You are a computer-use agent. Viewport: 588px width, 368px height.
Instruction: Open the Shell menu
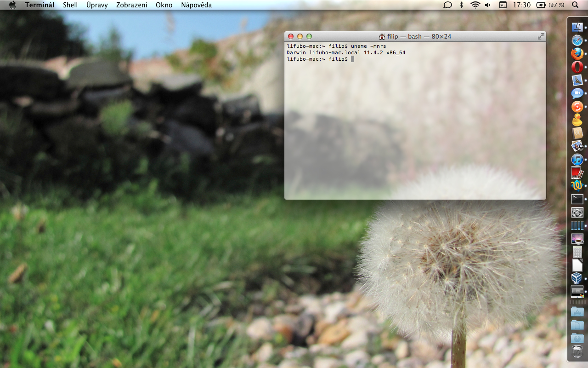[70, 5]
